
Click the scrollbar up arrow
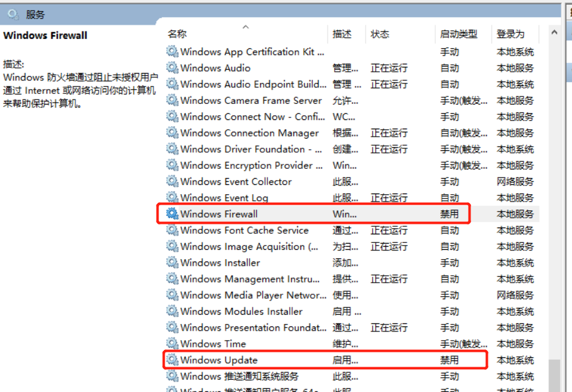(x=554, y=33)
